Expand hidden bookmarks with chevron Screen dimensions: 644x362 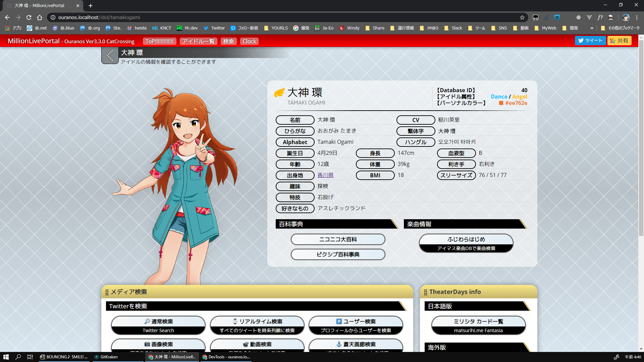592,28
